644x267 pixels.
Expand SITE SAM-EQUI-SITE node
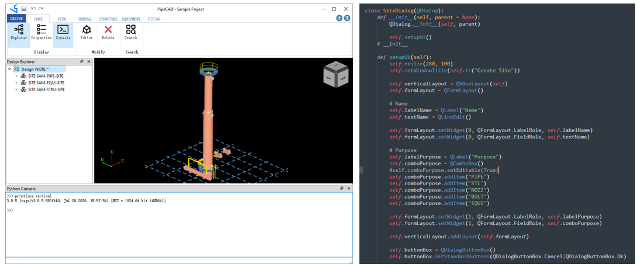tap(16, 83)
